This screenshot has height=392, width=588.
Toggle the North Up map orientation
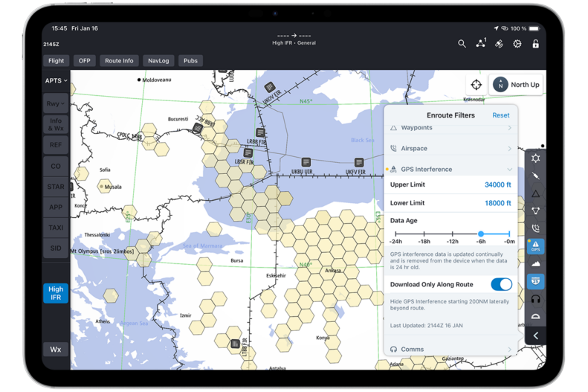[x=517, y=85]
